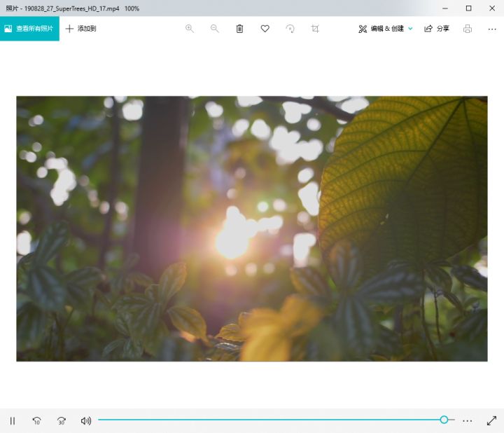
Task: Maximize the Photos window
Action: 468,8
